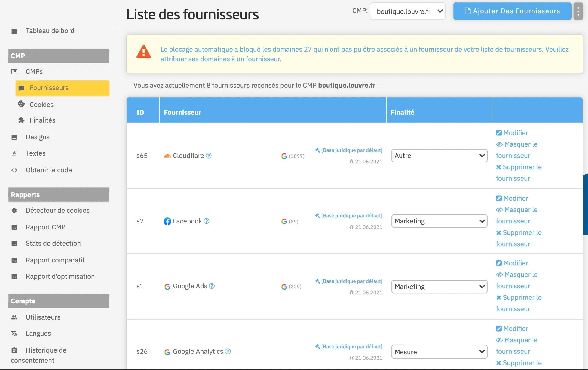
Task: Open Designs sidebar entry
Action: pos(38,137)
